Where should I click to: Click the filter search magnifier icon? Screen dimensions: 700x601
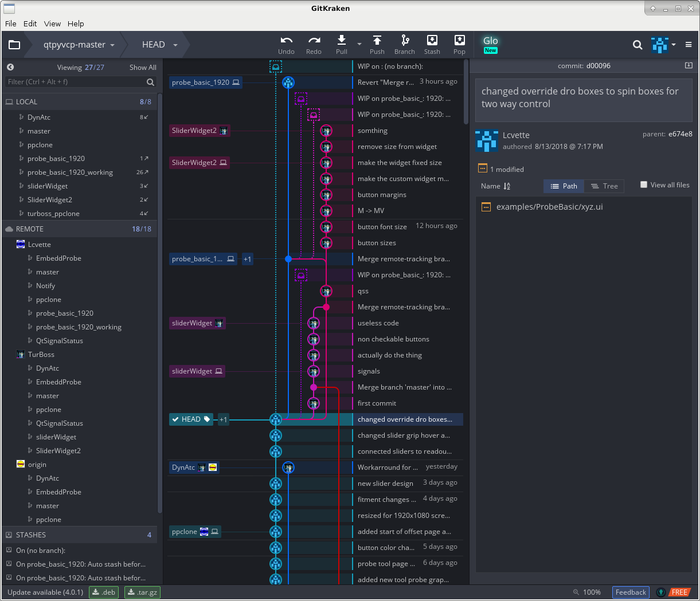(150, 82)
